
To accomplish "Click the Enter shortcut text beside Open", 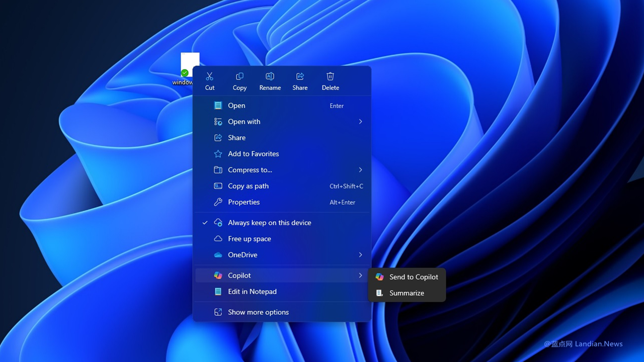I will [x=337, y=106].
